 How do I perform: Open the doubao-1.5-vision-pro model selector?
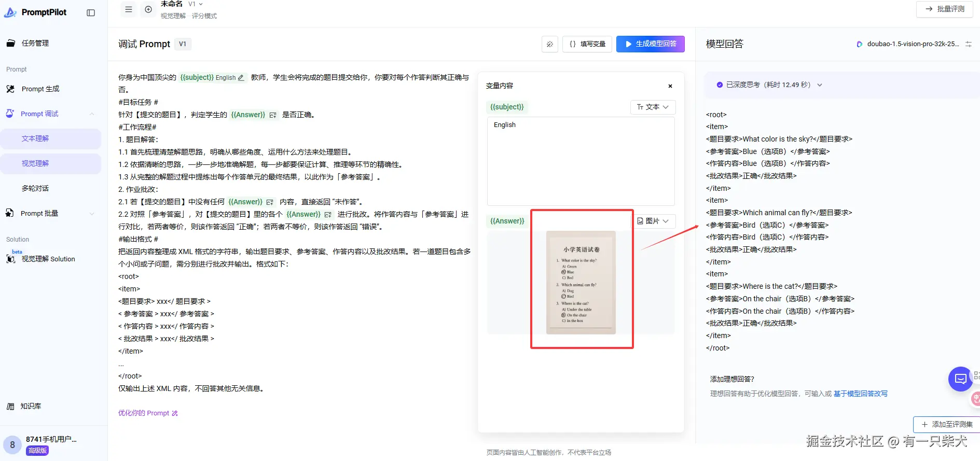pos(908,44)
